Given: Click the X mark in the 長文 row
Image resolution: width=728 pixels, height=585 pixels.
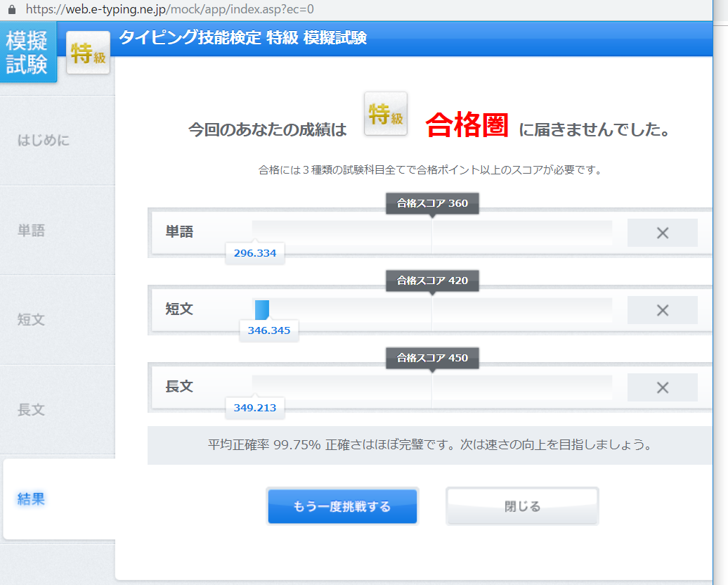Looking at the screenshot, I should [662, 387].
